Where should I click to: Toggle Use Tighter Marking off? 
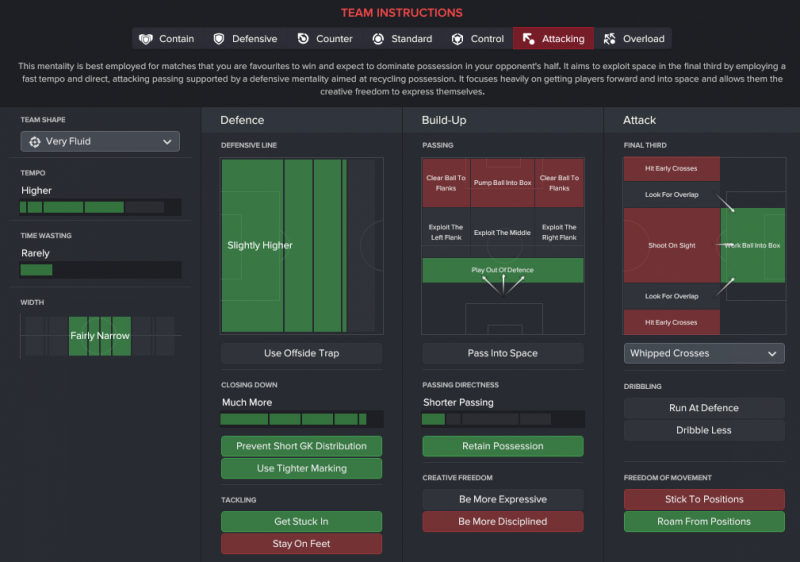301,468
